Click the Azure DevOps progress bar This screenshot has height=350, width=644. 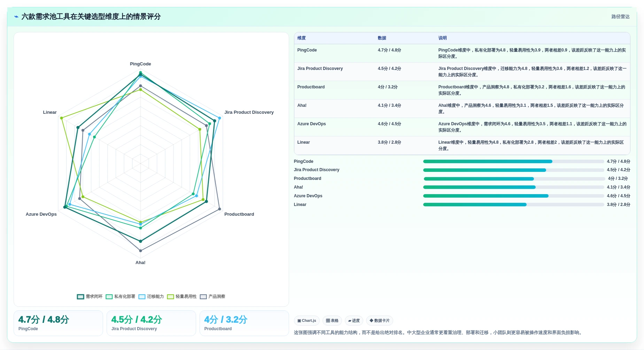click(x=513, y=196)
